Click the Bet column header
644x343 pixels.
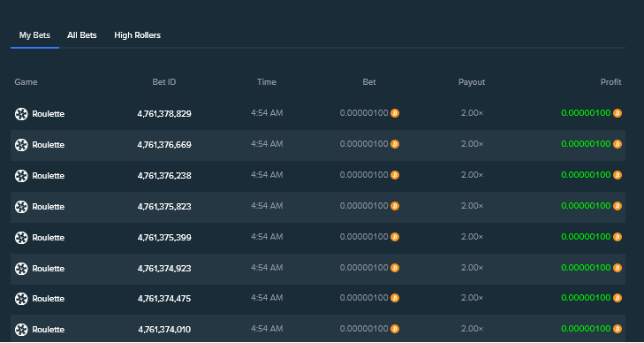369,82
